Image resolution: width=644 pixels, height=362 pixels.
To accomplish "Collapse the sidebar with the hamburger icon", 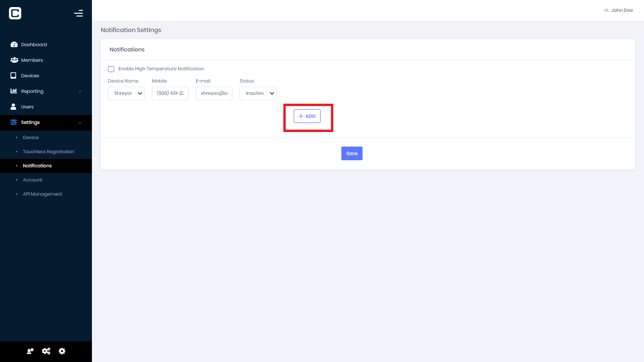I will (79, 13).
